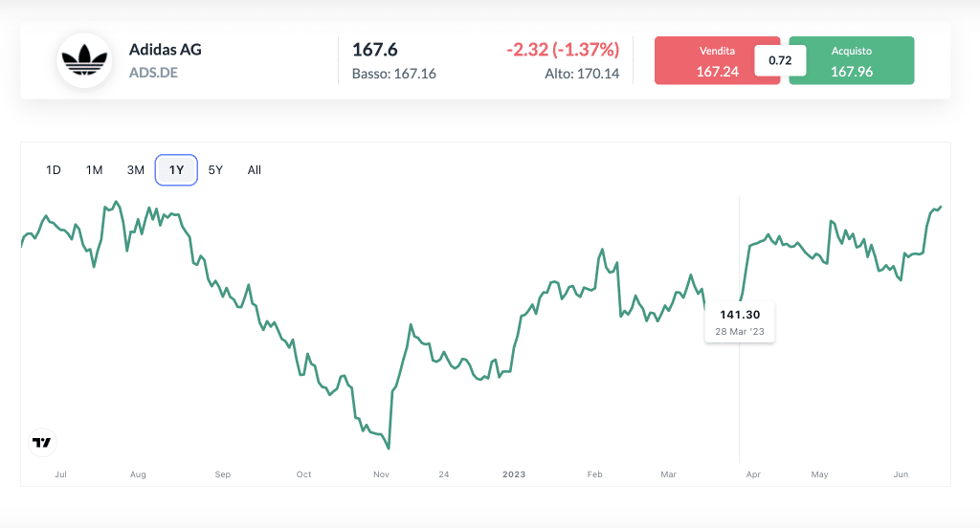Click the Jun label on time axis
Image resolution: width=980 pixels, height=528 pixels.
pos(901,474)
